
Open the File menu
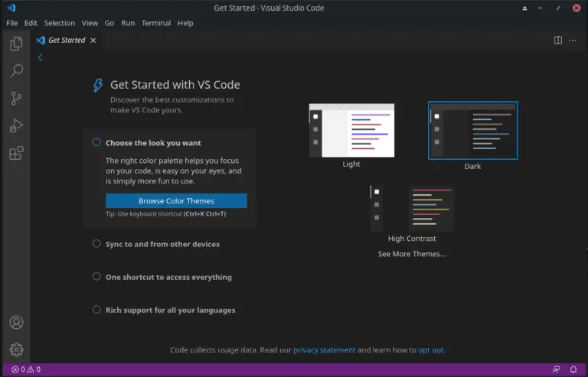pyautogui.click(x=12, y=23)
